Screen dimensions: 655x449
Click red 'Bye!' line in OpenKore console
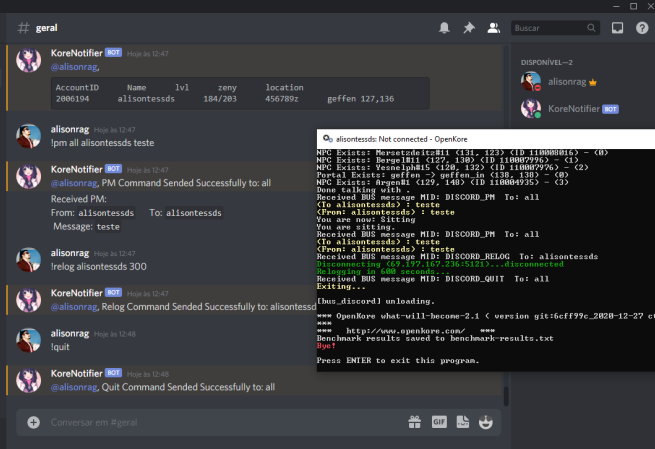pyautogui.click(x=326, y=346)
